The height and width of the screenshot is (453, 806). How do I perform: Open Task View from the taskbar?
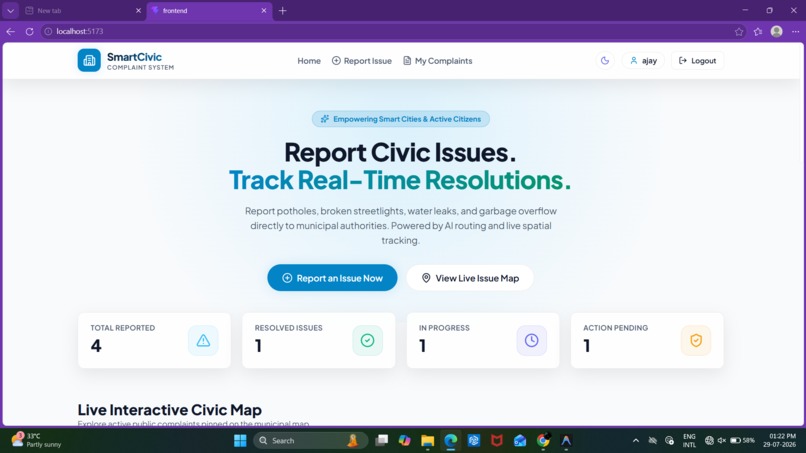coord(381,441)
